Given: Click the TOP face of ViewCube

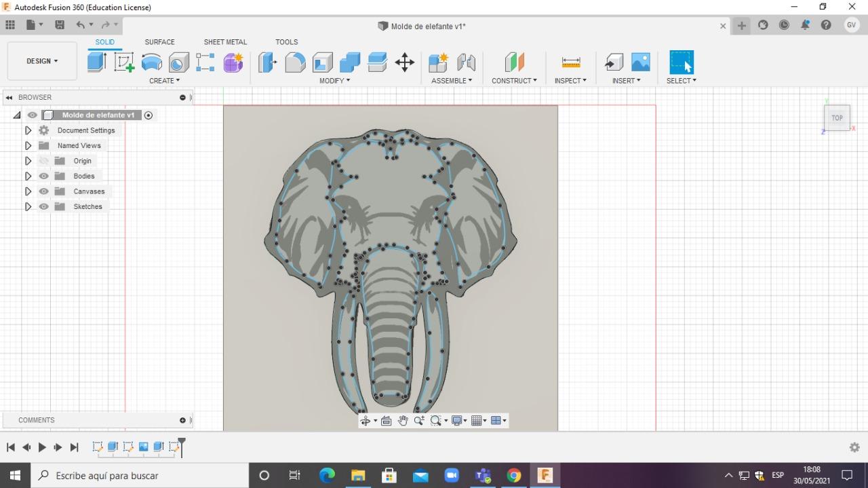Looking at the screenshot, I should (837, 118).
